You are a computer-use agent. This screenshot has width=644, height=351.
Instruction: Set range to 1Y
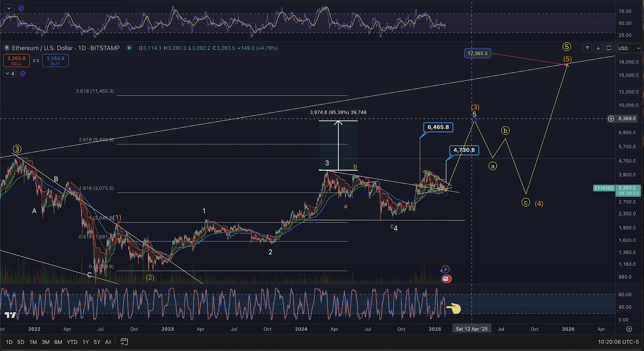point(86,342)
